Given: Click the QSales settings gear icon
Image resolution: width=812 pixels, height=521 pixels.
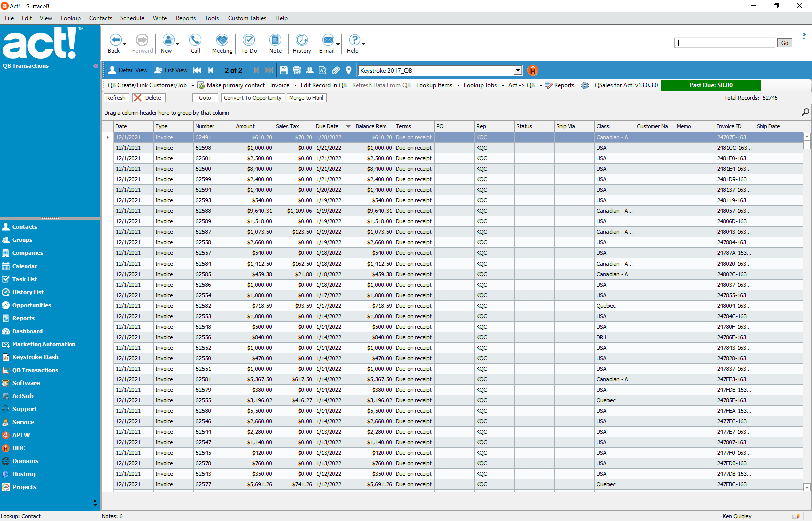Looking at the screenshot, I should point(585,85).
